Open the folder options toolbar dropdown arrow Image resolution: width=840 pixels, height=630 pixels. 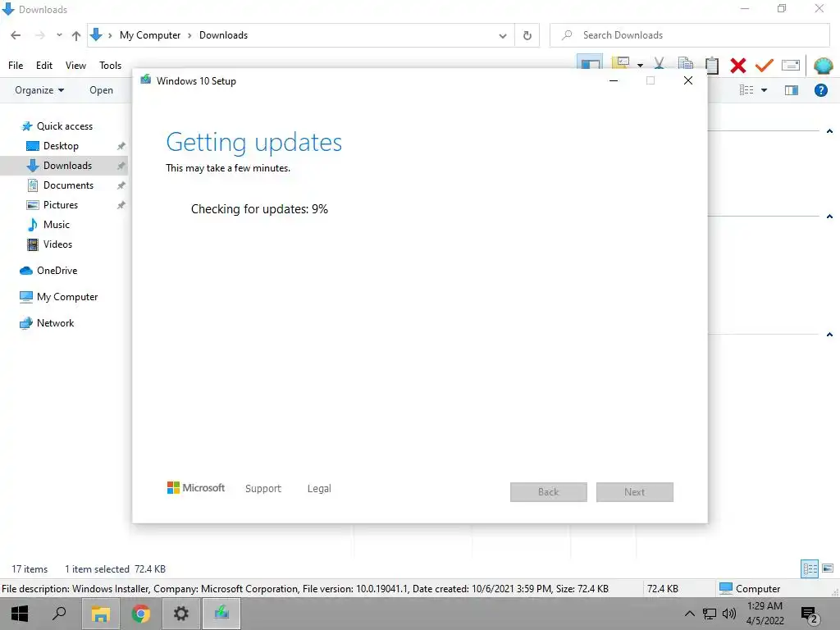640,66
